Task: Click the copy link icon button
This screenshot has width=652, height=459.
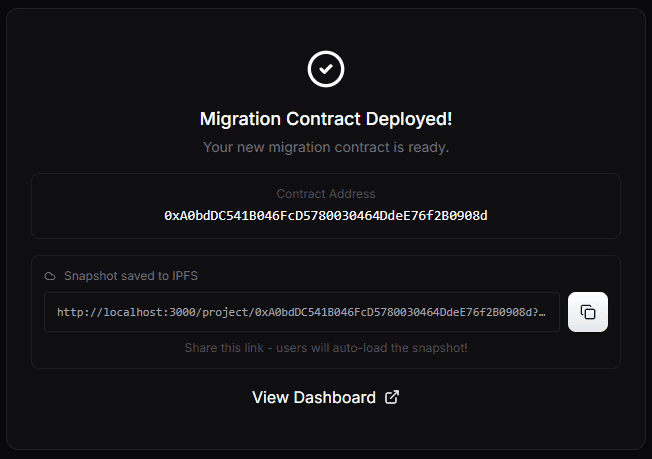Action: click(x=588, y=312)
